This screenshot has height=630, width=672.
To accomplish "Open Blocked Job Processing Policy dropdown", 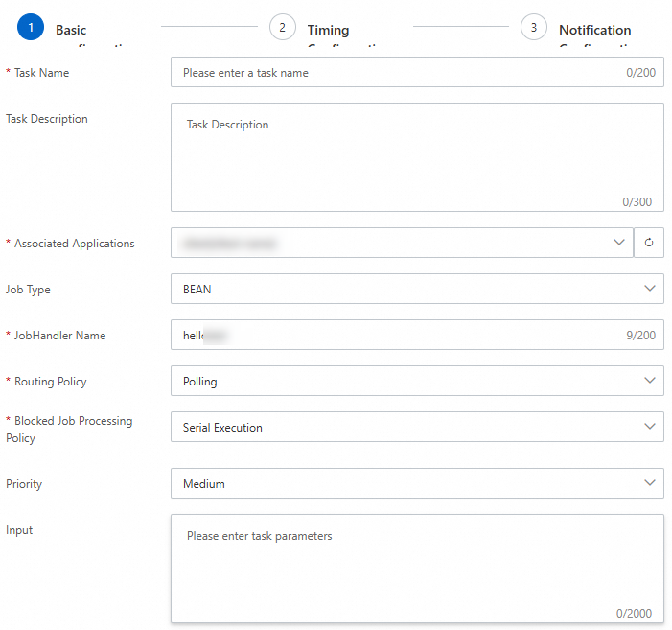I will click(416, 427).
